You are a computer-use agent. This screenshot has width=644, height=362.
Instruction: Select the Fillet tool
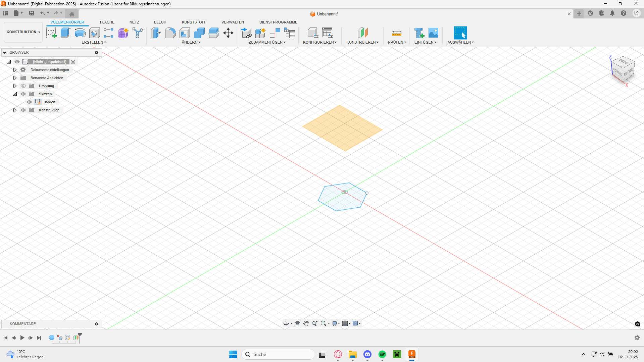(170, 33)
